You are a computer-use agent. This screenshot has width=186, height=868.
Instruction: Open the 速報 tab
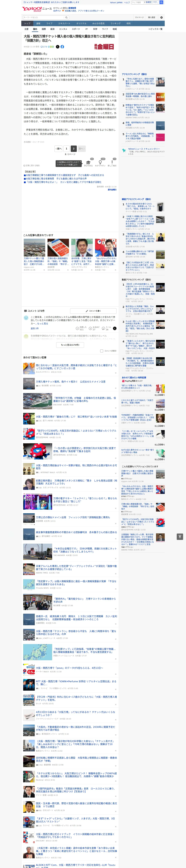point(38,24)
